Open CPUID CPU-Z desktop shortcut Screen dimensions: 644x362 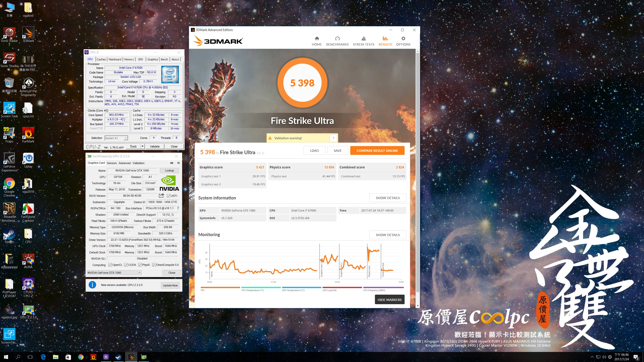point(28,288)
